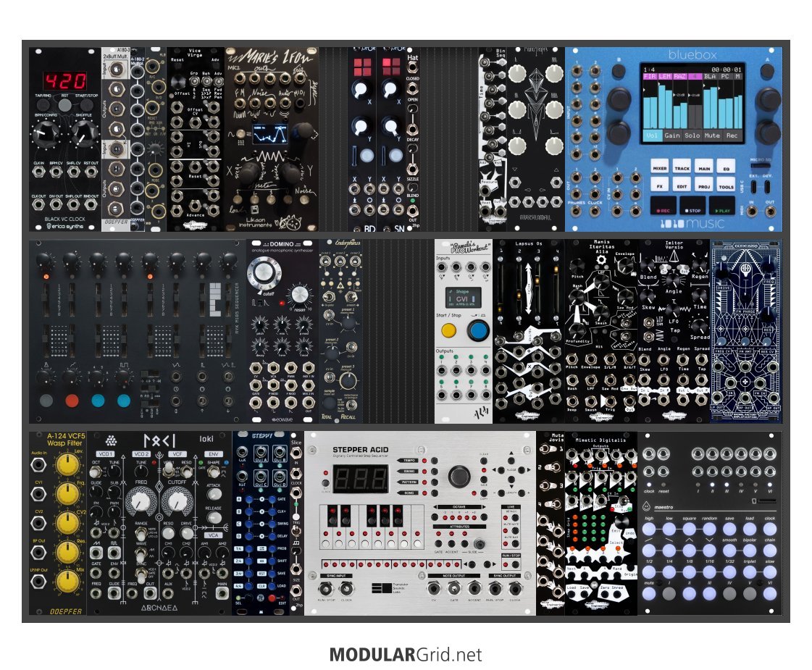
Task: Hit the bluebox STOP transport button
Action: pos(692,206)
